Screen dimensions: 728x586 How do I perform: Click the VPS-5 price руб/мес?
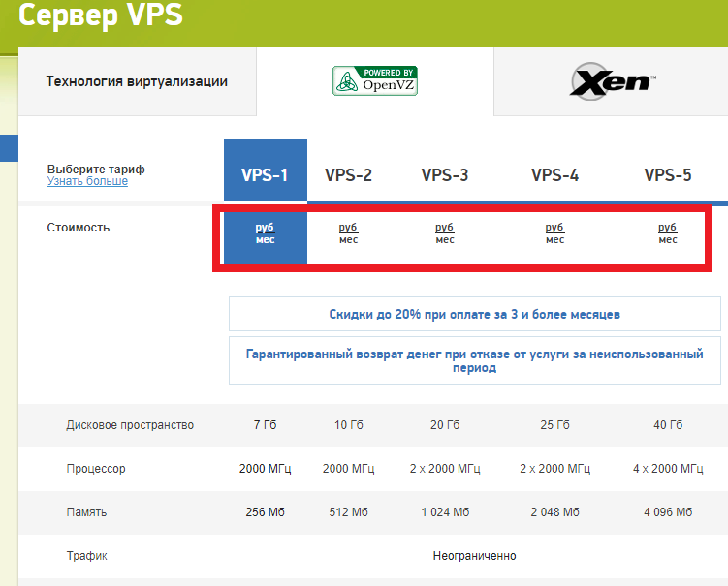click(668, 233)
